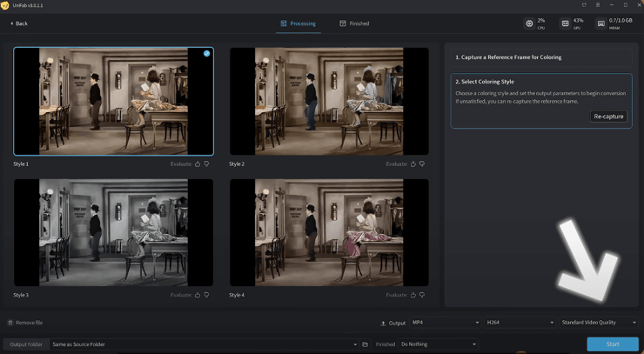Go back using the Back arrow

[19, 23]
